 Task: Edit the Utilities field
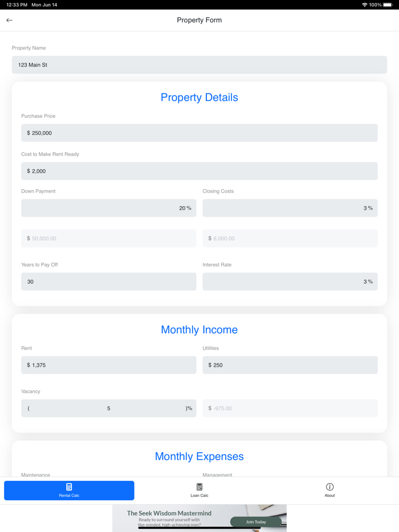tap(290, 365)
